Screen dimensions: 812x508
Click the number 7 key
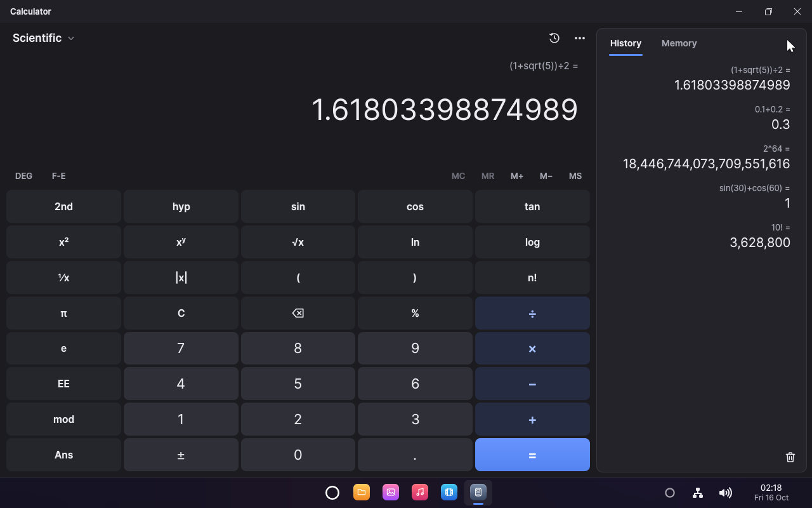click(x=181, y=349)
